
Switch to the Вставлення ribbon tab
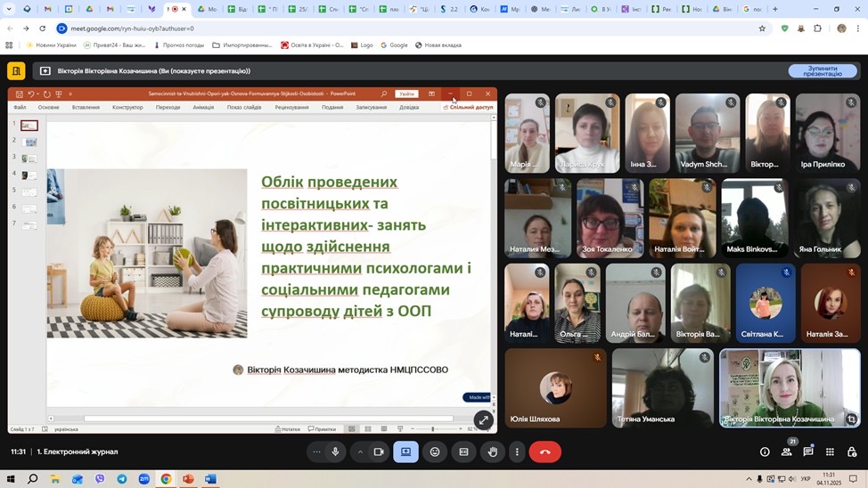86,107
